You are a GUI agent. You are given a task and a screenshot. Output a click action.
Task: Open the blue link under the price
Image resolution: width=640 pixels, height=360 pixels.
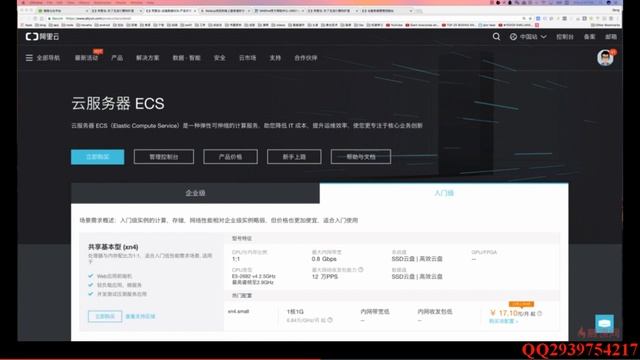(x=503, y=322)
